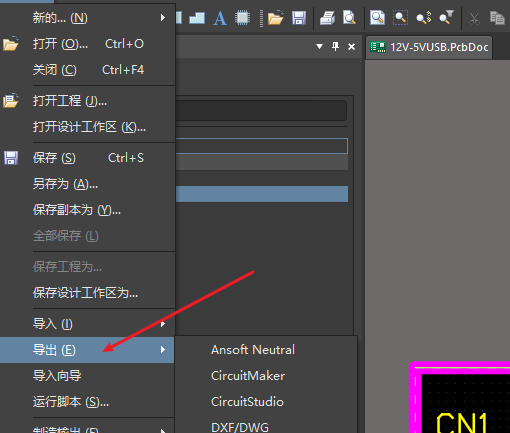Click the save floppy disk toolbar icon

[x=299, y=18]
